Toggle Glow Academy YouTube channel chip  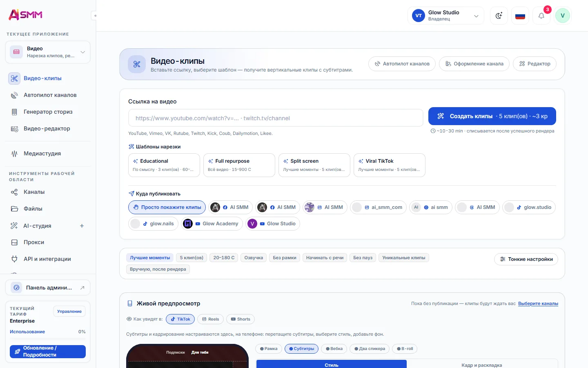(x=212, y=224)
